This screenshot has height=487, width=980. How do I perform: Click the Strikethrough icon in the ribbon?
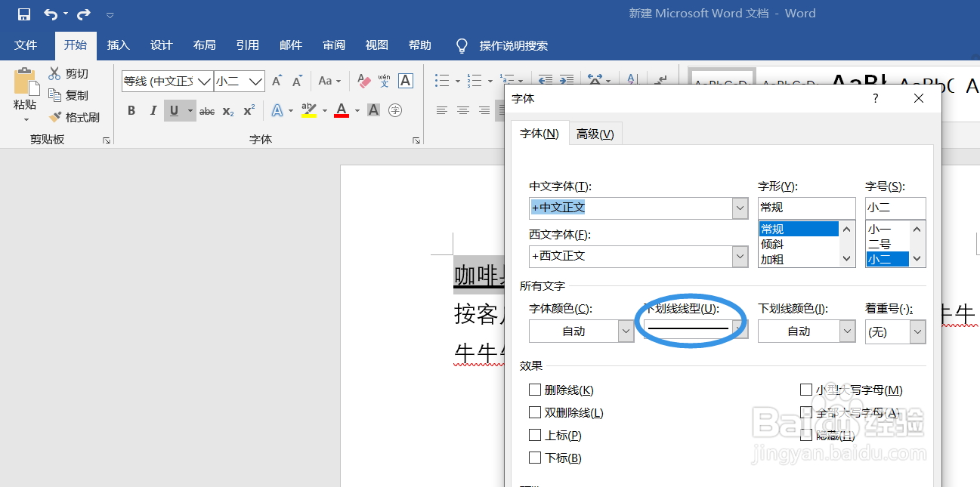pyautogui.click(x=206, y=110)
